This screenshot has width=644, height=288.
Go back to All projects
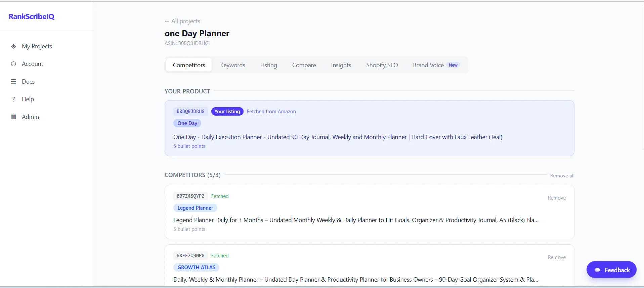click(182, 21)
